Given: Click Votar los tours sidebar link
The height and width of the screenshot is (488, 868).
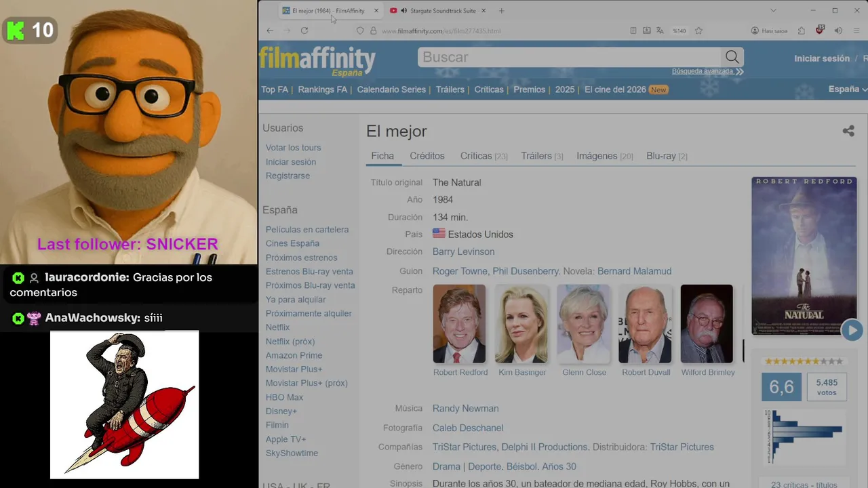Looking at the screenshot, I should pos(293,148).
